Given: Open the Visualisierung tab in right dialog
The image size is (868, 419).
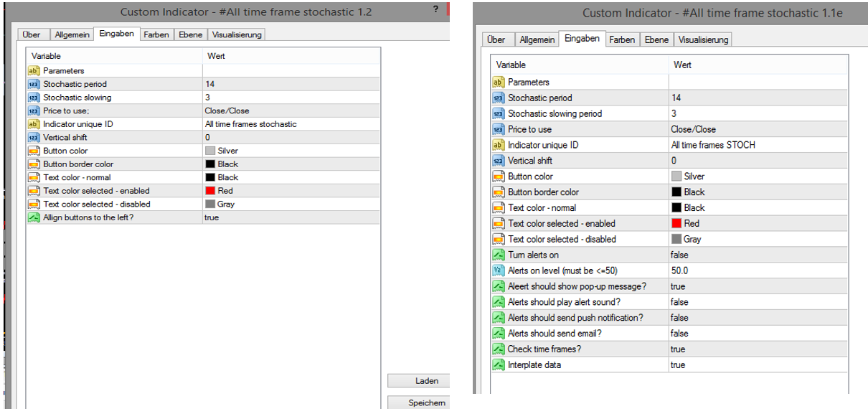Looking at the screenshot, I should point(703,40).
